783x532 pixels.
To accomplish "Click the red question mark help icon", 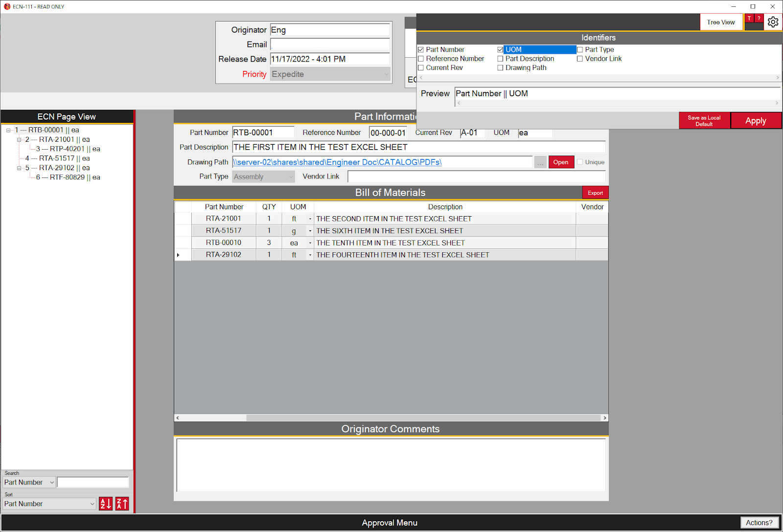I will [759, 19].
